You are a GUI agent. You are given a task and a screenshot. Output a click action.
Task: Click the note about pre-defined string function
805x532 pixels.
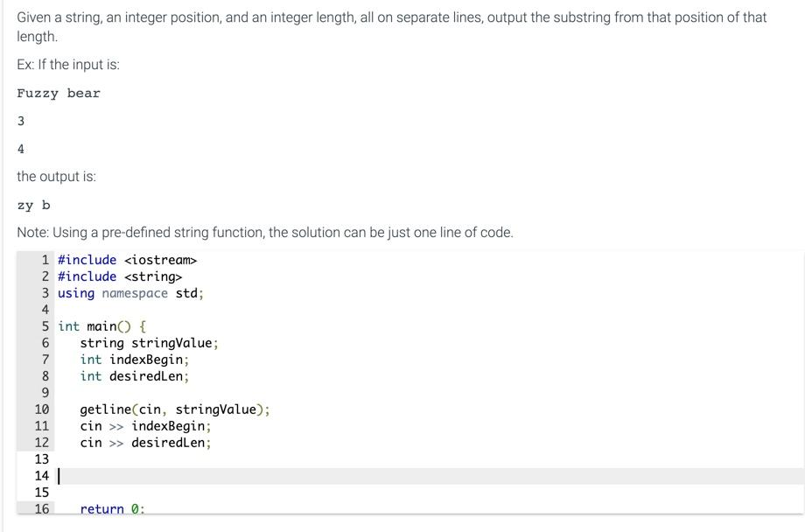pos(265,233)
